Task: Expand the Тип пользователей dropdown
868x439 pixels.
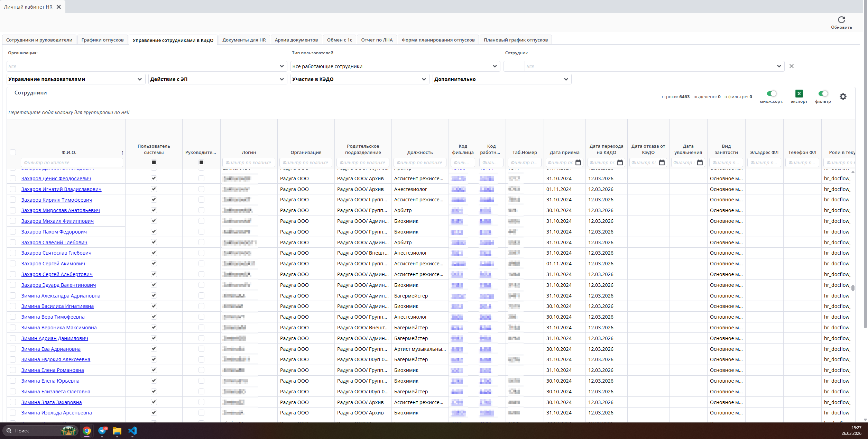Action: (x=395, y=66)
